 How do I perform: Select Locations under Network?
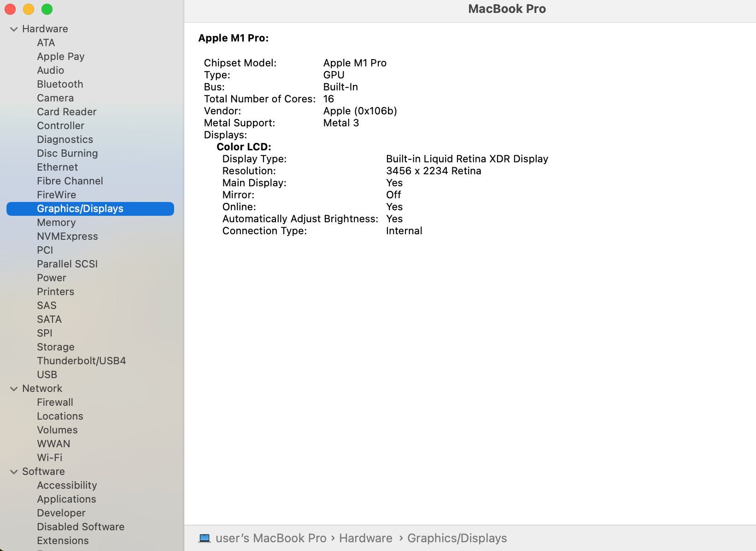[x=60, y=416]
